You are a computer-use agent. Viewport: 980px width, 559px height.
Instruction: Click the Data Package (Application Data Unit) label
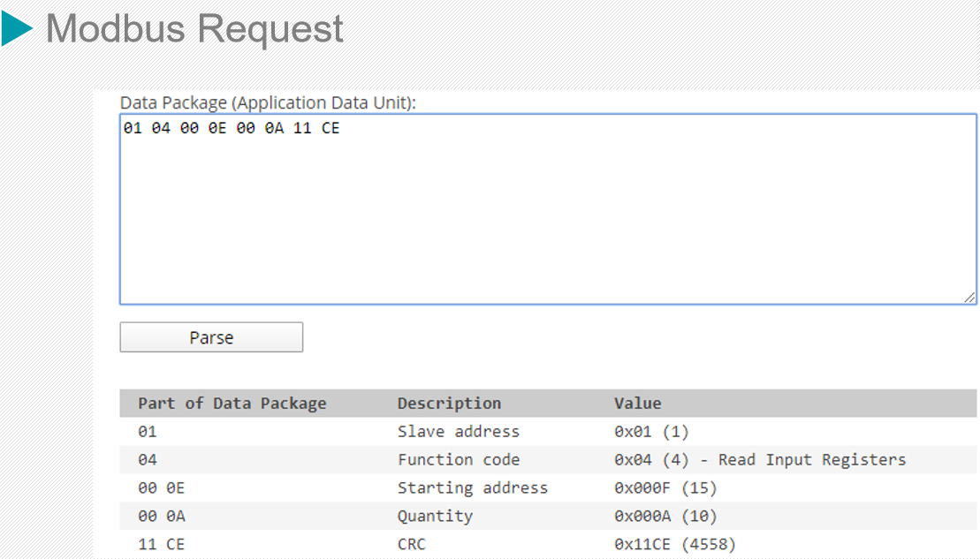tap(268, 102)
